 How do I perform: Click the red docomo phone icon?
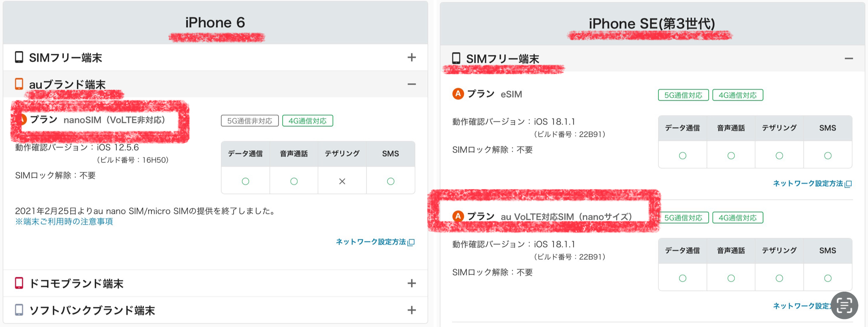tap(19, 283)
